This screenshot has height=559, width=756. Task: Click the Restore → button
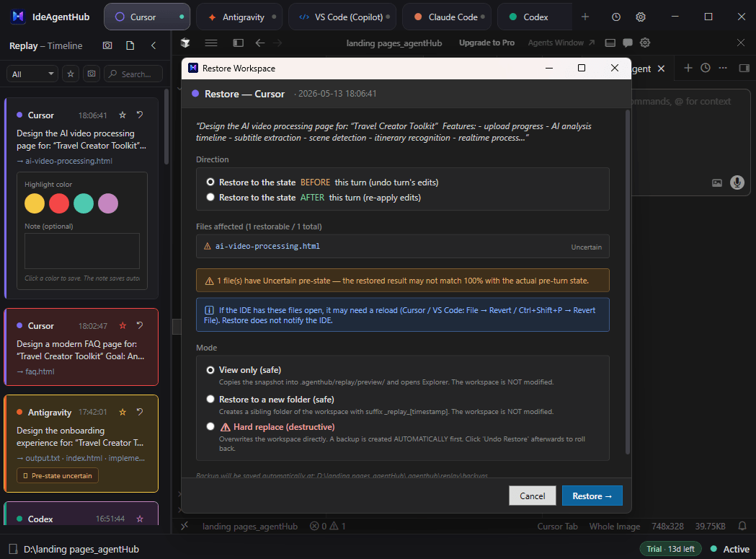click(x=592, y=496)
